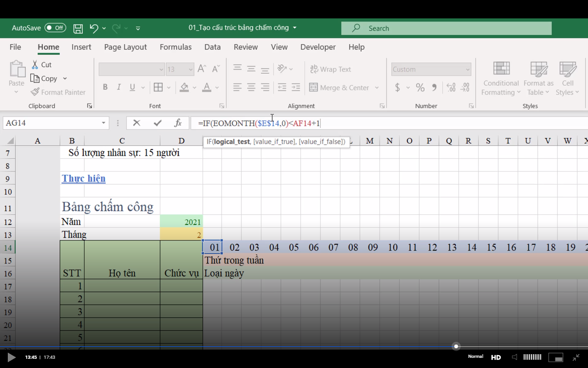Click the Font Color letter A icon
This screenshot has width=588, height=368.
click(207, 87)
